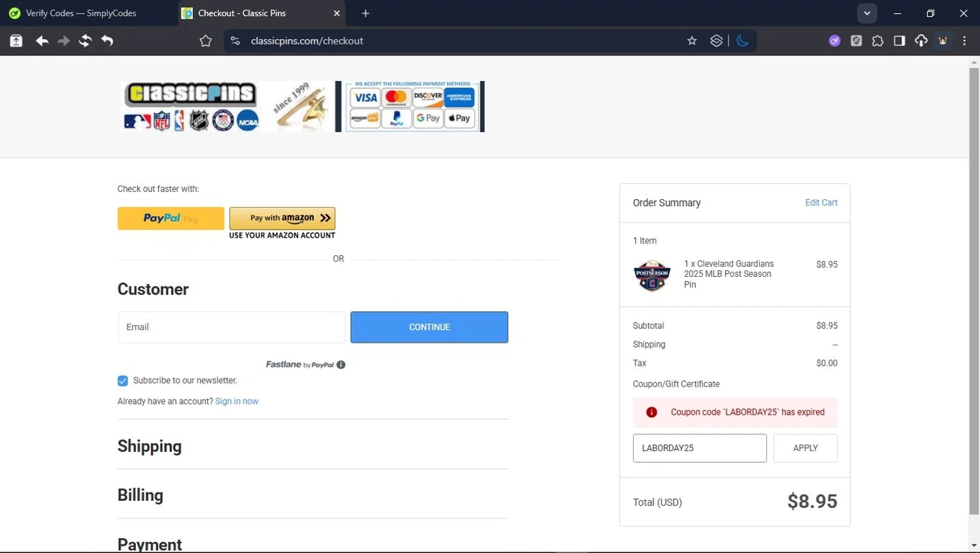This screenshot has width=980, height=553.
Task: Click the Pay with Amazon button
Action: (282, 218)
